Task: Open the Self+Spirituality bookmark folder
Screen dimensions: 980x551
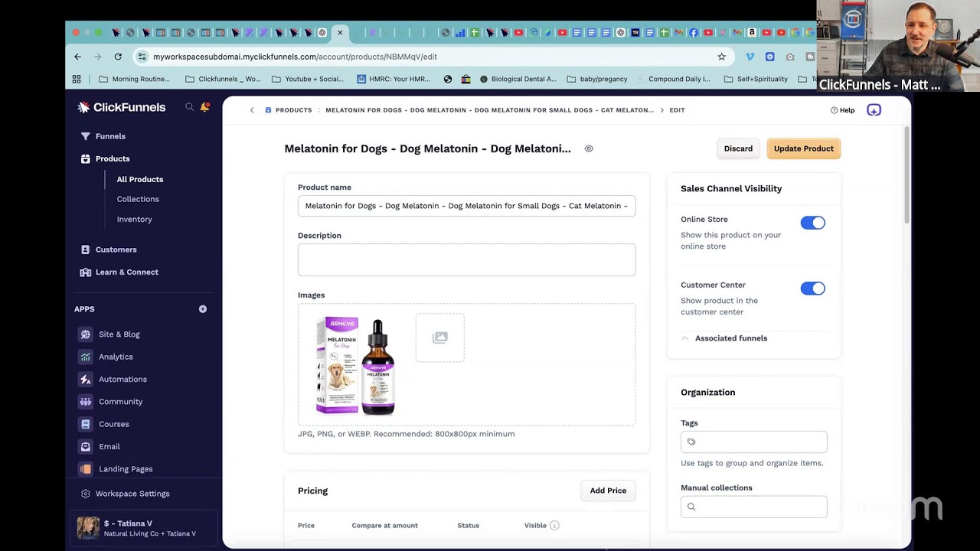Action: [x=756, y=79]
